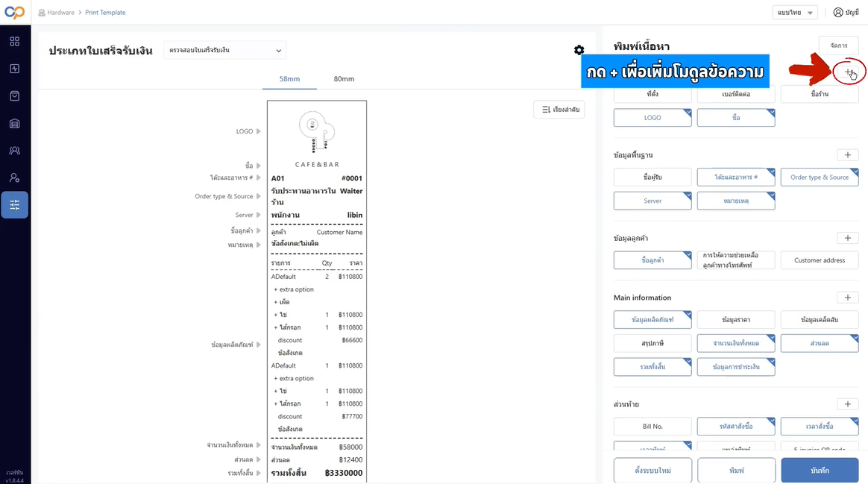Click Order type & Source preview label
This screenshot has width=868, height=484.
pyautogui.click(x=224, y=196)
